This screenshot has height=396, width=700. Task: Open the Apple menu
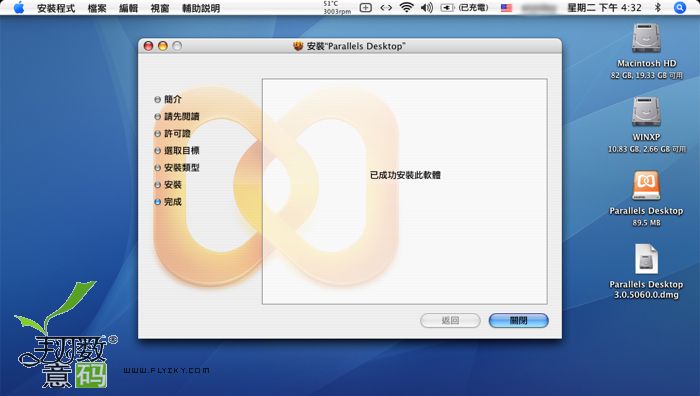pos(19,8)
